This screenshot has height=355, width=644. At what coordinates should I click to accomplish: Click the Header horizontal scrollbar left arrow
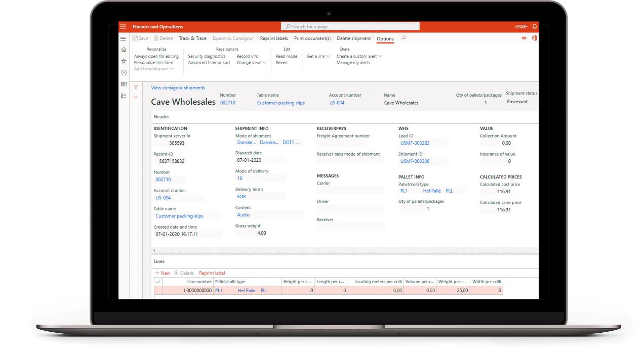[x=154, y=250]
